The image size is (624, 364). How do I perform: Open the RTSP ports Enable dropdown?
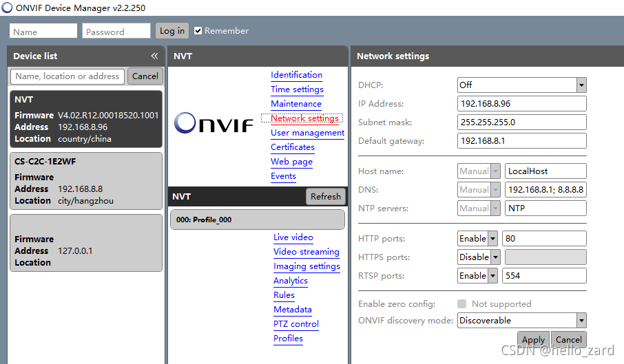tap(492, 276)
